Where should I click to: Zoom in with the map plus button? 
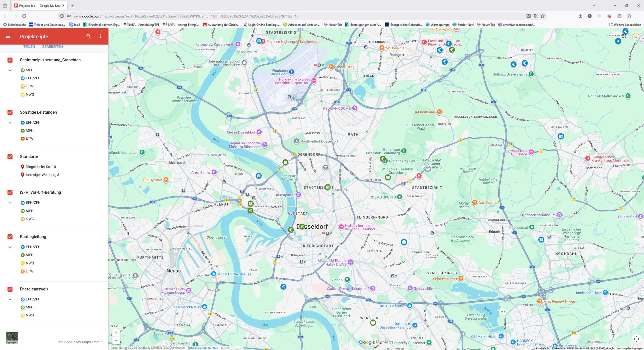[x=116, y=333]
